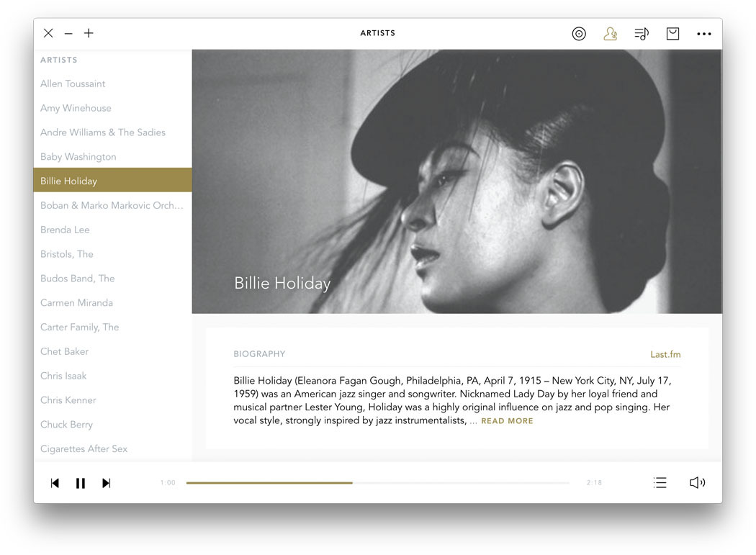The height and width of the screenshot is (555, 756).
Task: Open Allen Toussaint artist page
Action: coord(73,84)
